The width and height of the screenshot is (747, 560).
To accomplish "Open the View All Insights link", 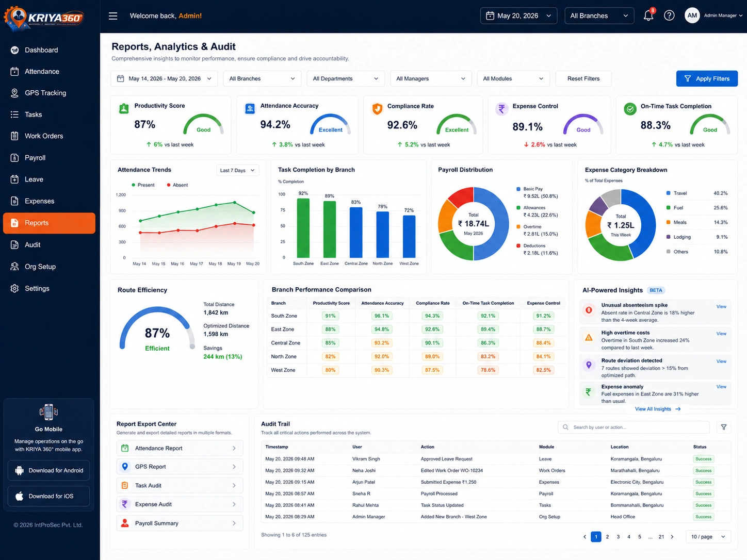I will (658, 409).
